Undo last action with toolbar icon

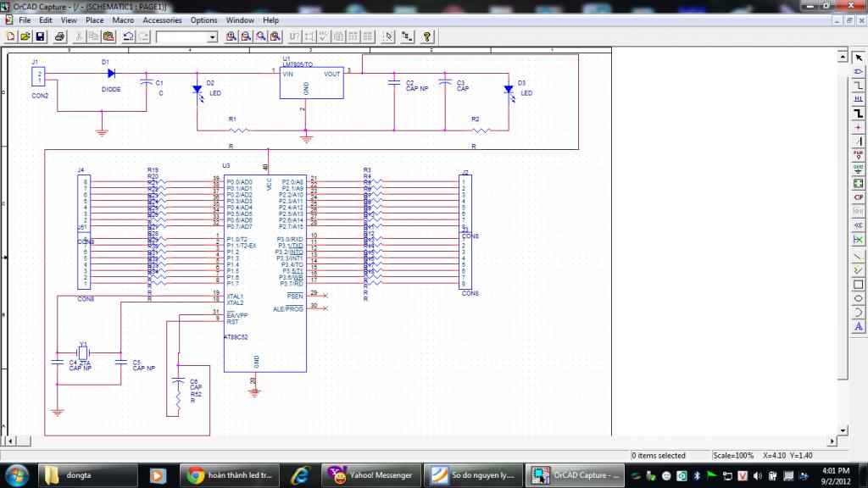click(128, 36)
